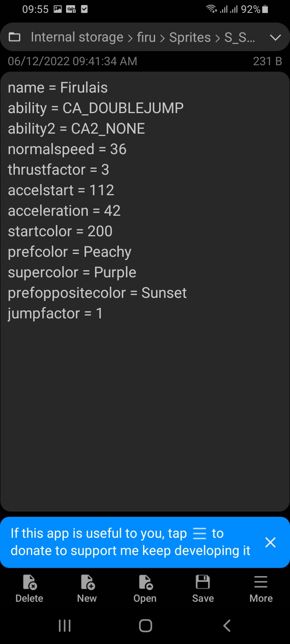The height and width of the screenshot is (644, 290).
Task: Save the file with the floppy icon
Action: click(203, 588)
